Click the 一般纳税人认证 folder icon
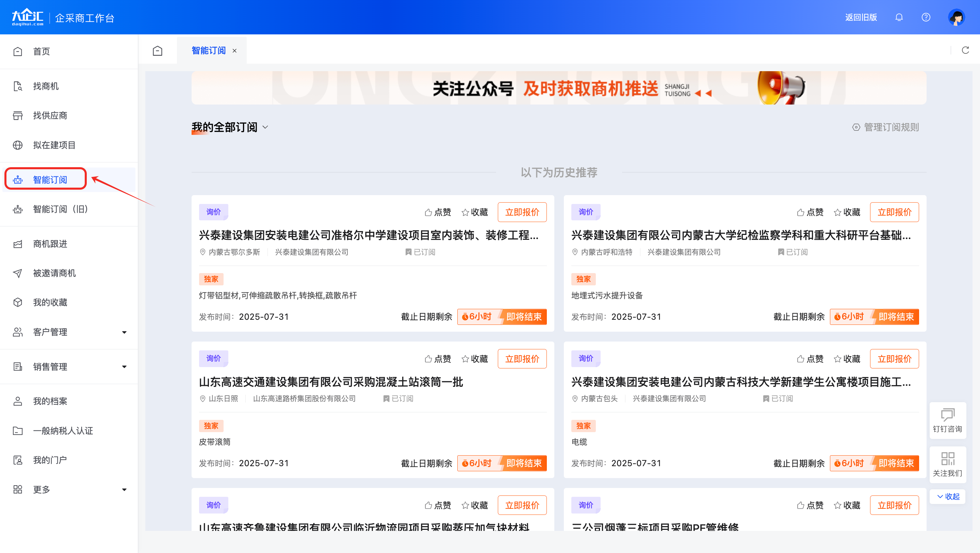 coord(17,430)
